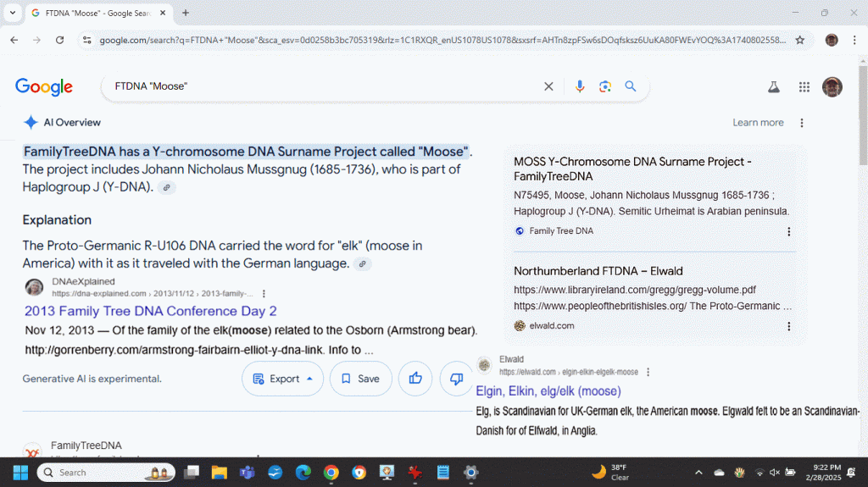Click the link chip after Haplogroup J (Y-DNA)
Image resolution: width=868 pixels, height=487 pixels.
(167, 188)
